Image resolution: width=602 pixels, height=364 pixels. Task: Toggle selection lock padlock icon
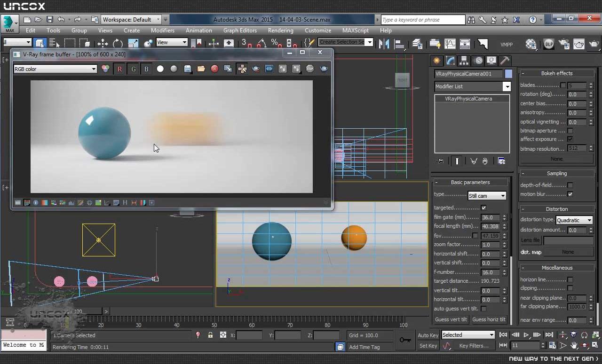point(210,335)
